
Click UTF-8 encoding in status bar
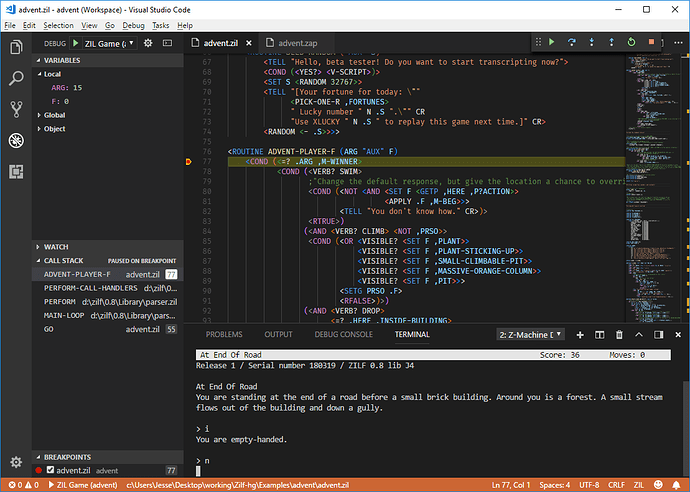pos(589,485)
